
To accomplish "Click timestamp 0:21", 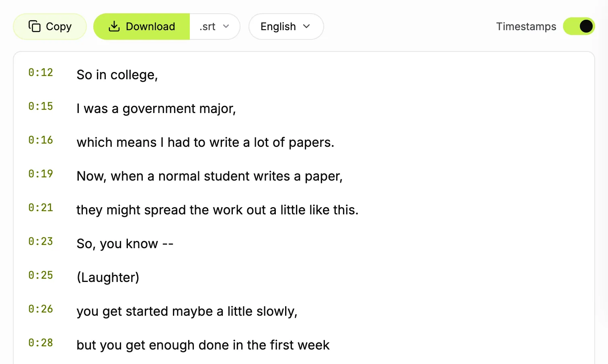I will point(41,208).
